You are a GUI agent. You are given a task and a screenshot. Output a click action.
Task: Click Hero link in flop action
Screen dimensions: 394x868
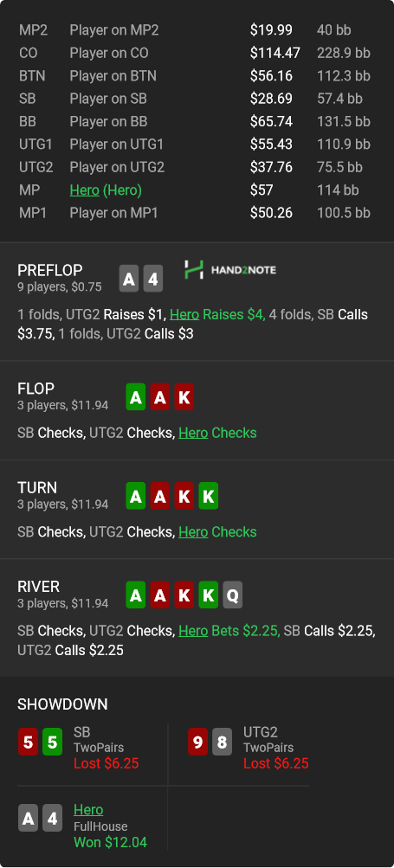193,433
